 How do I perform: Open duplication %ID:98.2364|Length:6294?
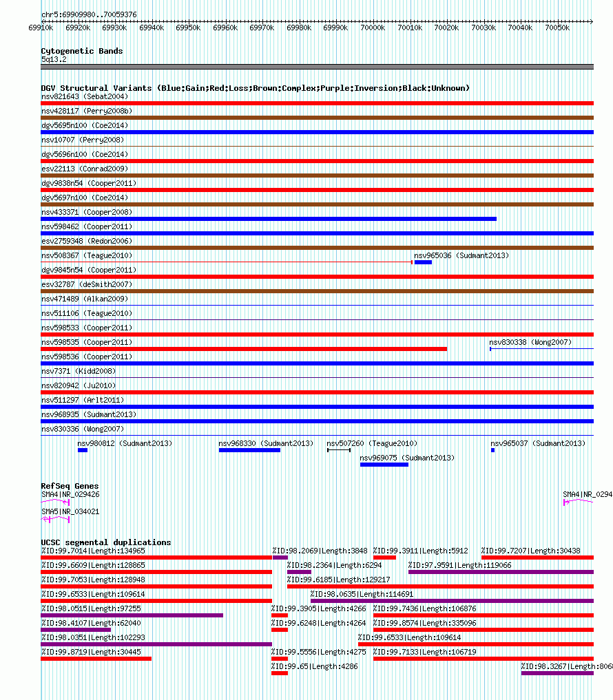[334, 565]
